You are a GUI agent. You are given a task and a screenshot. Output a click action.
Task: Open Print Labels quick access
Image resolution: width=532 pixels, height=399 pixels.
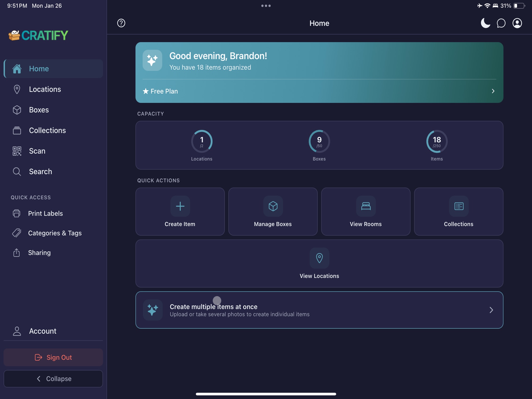(53, 213)
